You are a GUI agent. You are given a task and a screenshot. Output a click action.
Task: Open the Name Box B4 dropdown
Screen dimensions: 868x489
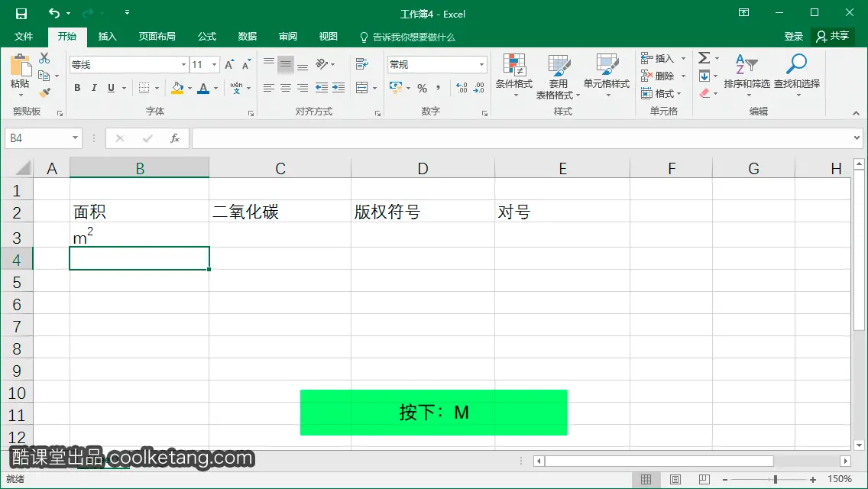(x=76, y=138)
